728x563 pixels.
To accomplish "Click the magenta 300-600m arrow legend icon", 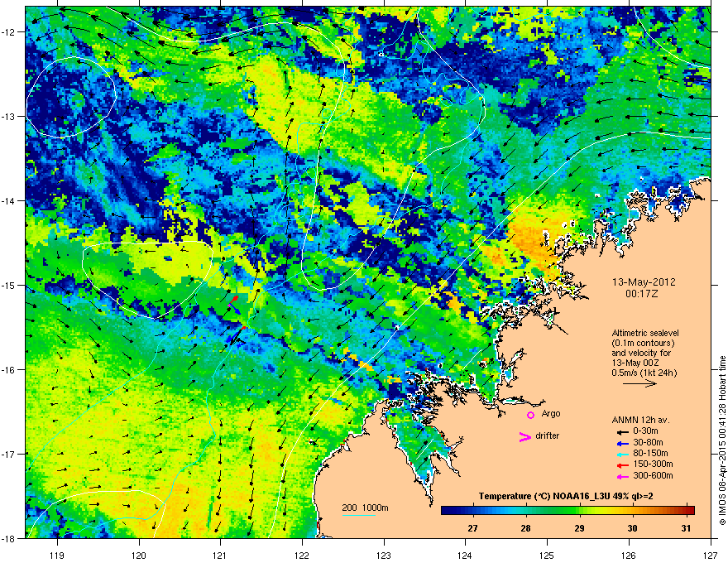I will [x=622, y=476].
